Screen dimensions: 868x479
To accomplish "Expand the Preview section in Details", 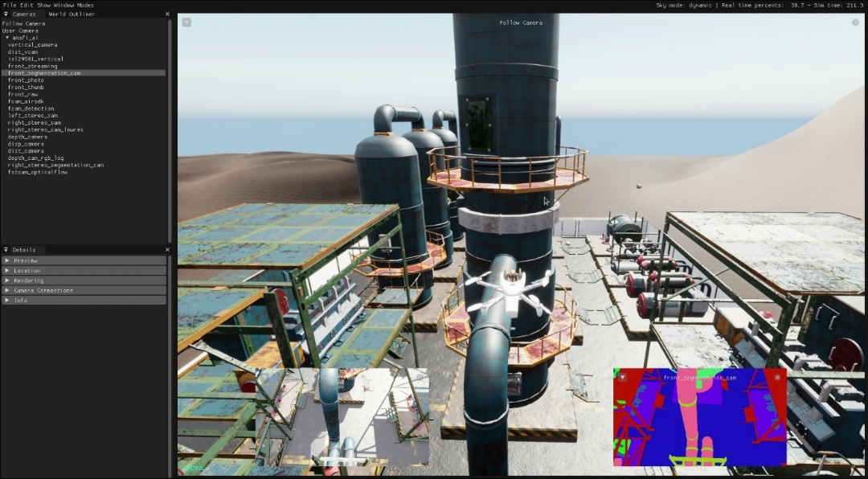I will 27,260.
